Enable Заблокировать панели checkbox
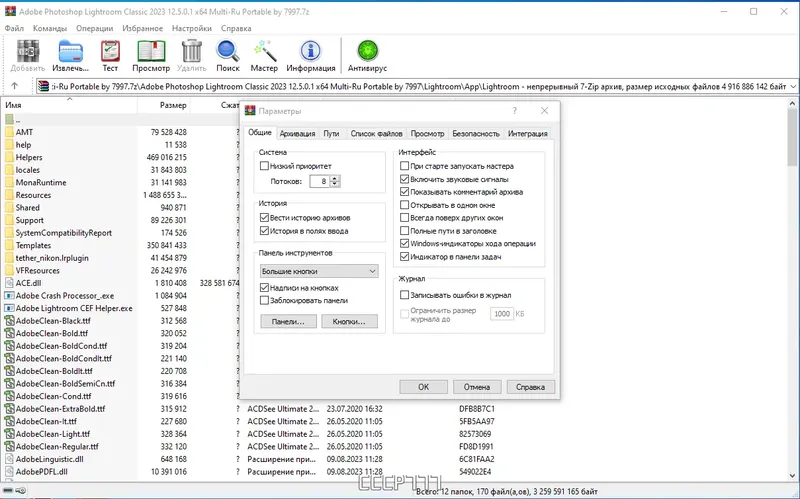Viewport: 800px width, 499px height. pyautogui.click(x=264, y=301)
